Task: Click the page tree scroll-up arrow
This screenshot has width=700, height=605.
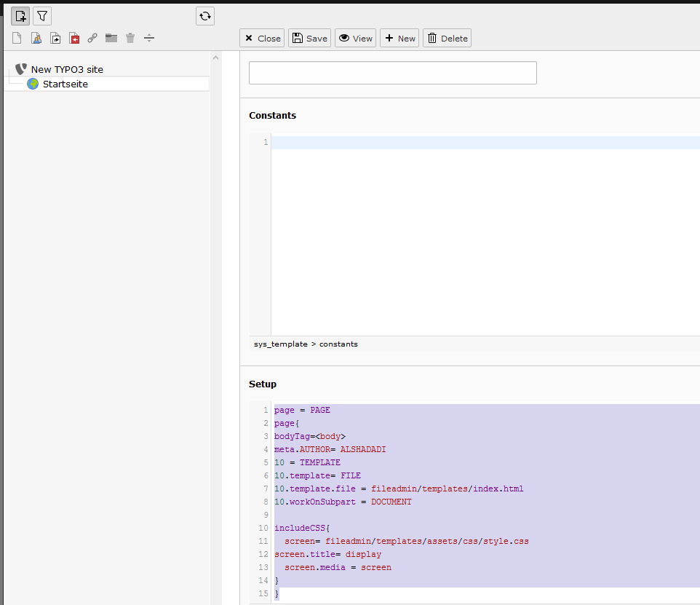Action: [215, 58]
